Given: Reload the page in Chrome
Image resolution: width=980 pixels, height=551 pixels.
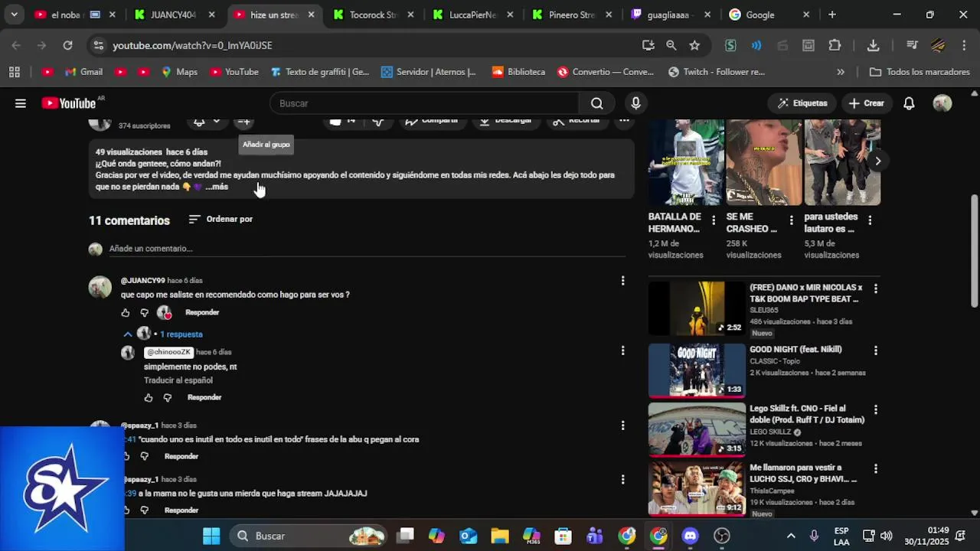Looking at the screenshot, I should coord(67,45).
